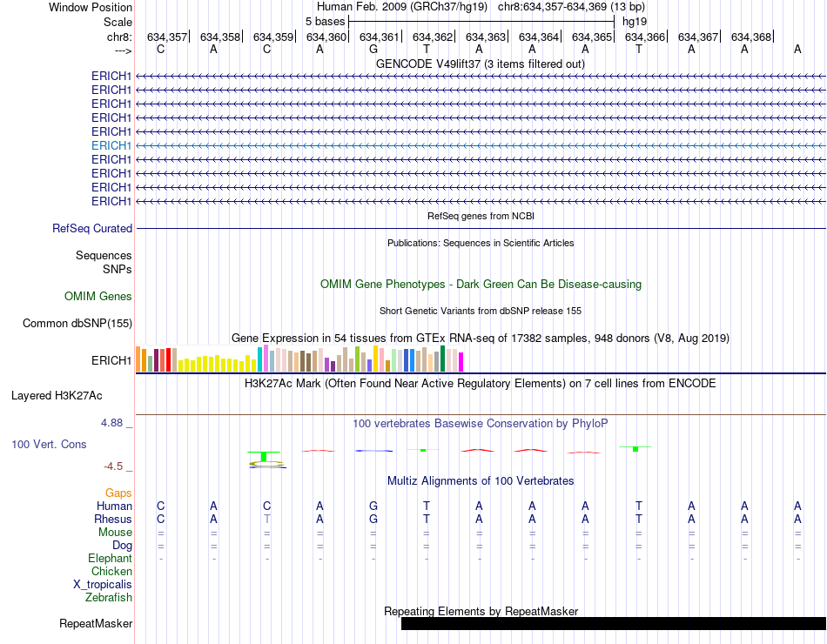Click the hg19 label beside the scale bar

click(635, 22)
